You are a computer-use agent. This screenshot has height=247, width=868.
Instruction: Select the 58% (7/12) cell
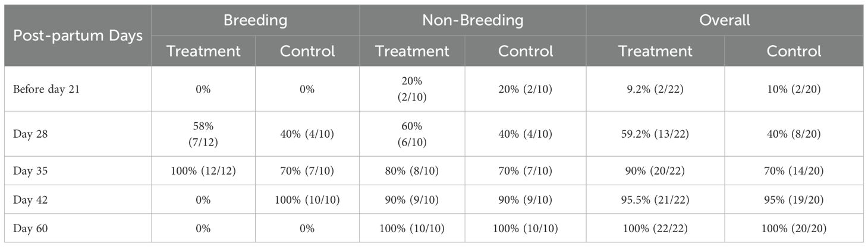coord(203,134)
